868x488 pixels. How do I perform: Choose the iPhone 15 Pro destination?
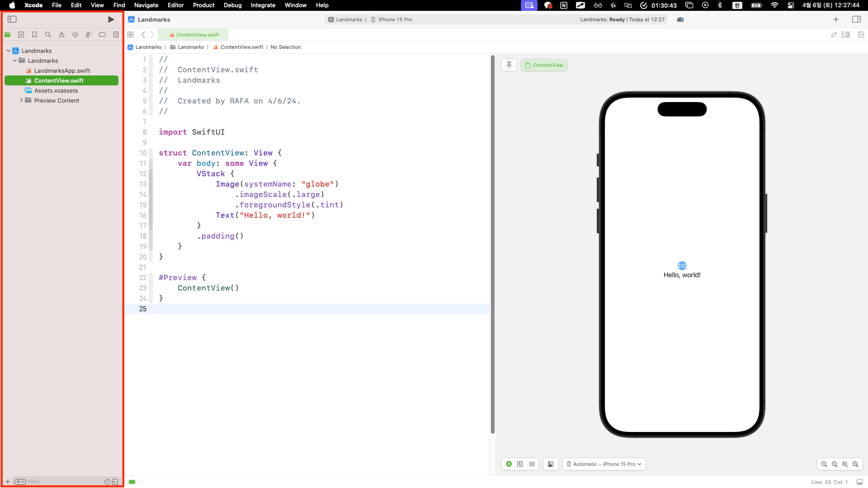click(392, 19)
